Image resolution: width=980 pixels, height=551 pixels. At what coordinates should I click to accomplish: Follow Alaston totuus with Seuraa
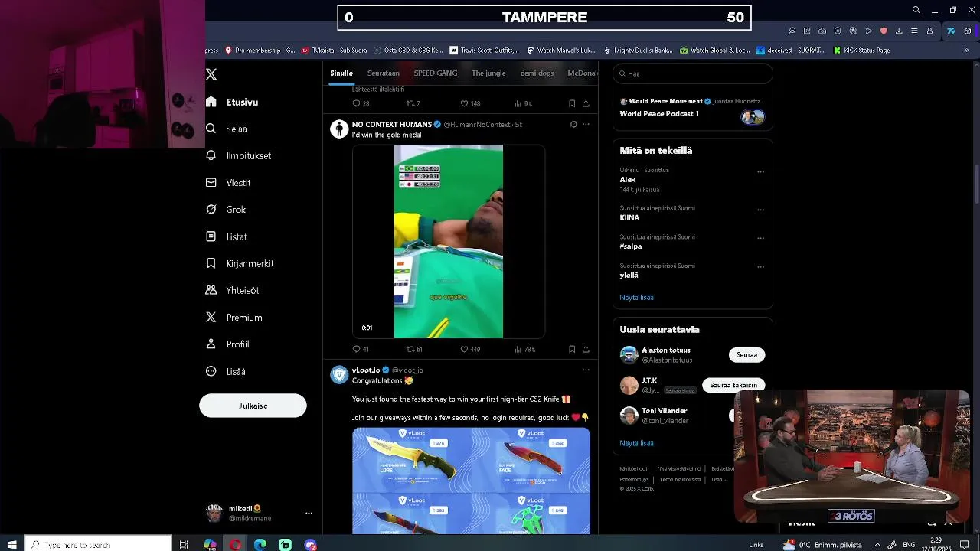(746, 354)
